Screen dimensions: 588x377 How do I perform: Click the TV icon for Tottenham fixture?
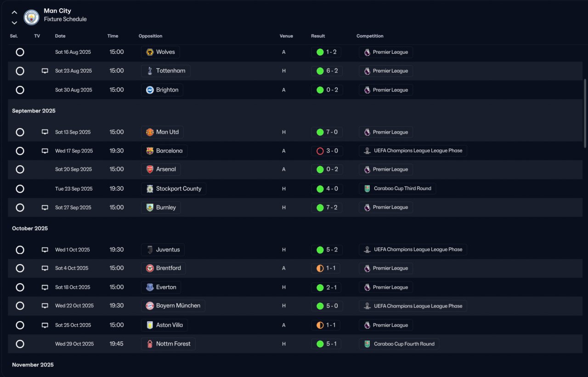[x=45, y=71]
